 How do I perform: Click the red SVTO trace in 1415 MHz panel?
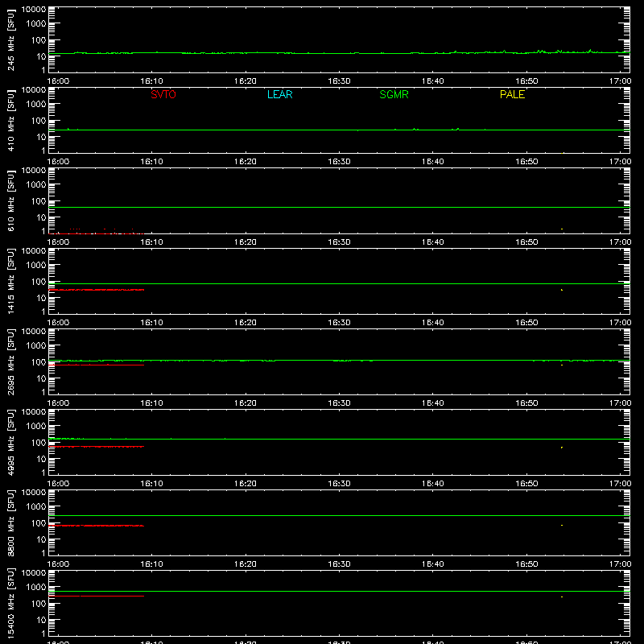coord(96,290)
